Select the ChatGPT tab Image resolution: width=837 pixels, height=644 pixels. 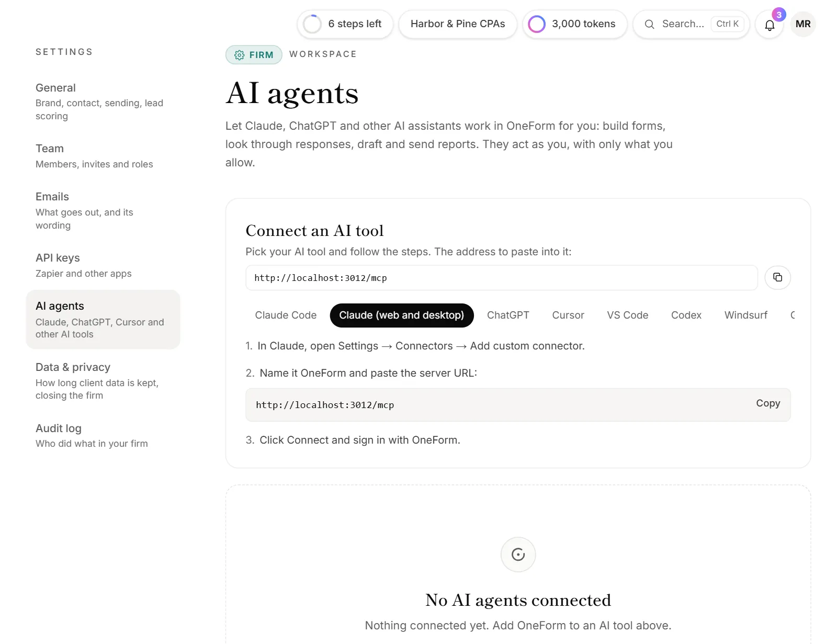508,315
